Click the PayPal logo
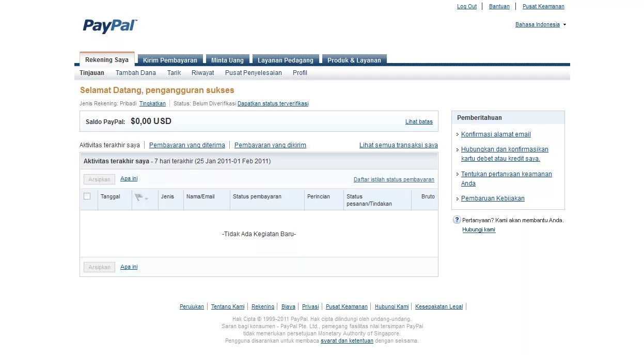The height and width of the screenshot is (355, 644). pyautogui.click(x=110, y=26)
